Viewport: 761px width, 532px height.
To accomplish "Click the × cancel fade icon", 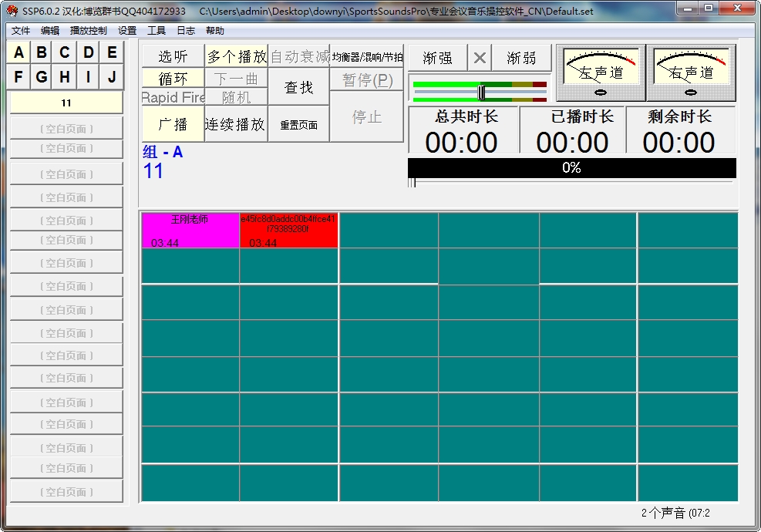I will (x=481, y=57).
